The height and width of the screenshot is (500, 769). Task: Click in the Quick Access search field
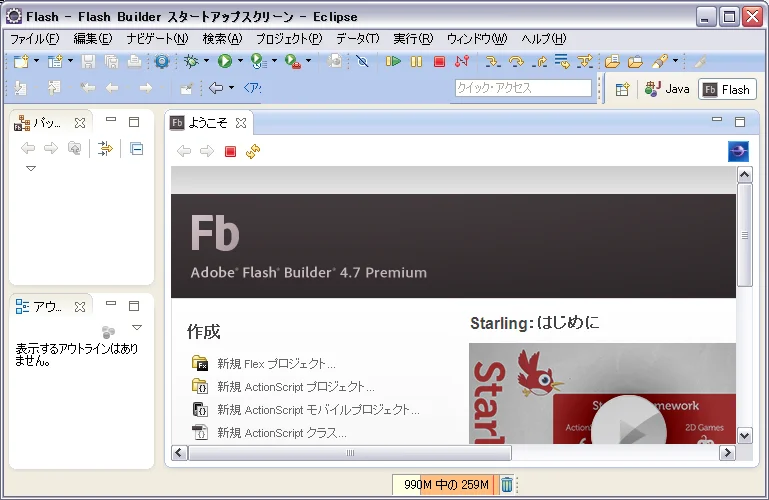click(x=523, y=88)
